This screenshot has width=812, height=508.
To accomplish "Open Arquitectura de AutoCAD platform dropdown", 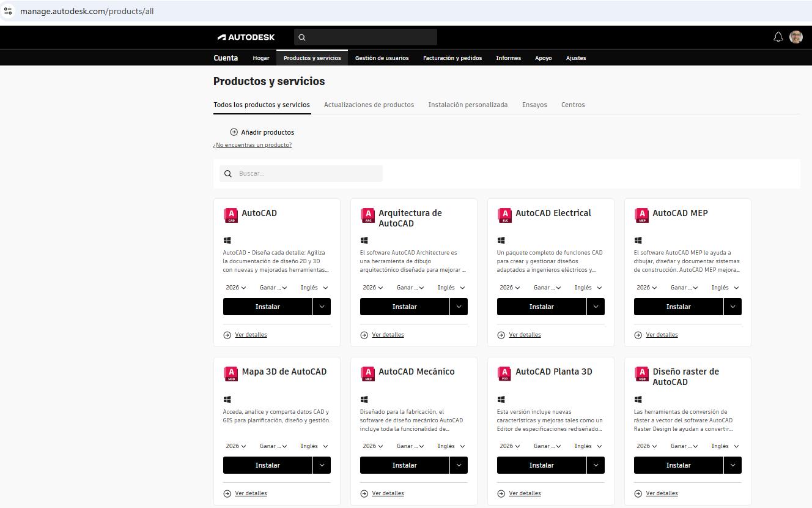I will click(410, 288).
